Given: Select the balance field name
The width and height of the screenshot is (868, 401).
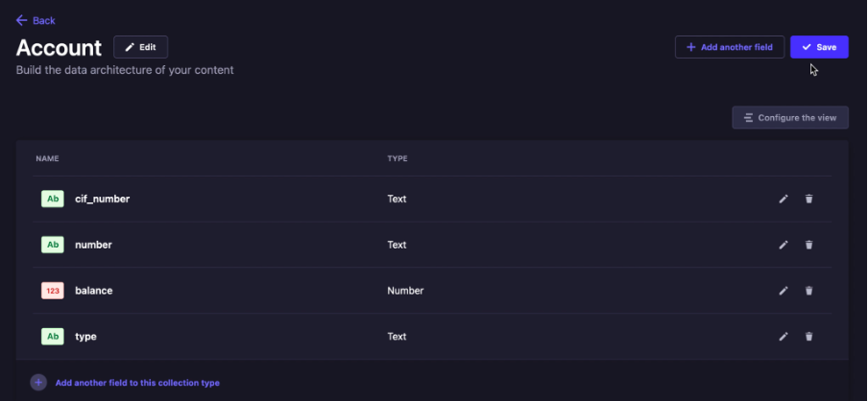Looking at the screenshot, I should point(94,291).
